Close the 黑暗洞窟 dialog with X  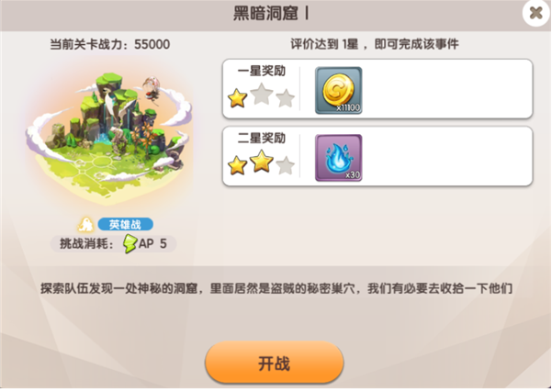point(535,13)
